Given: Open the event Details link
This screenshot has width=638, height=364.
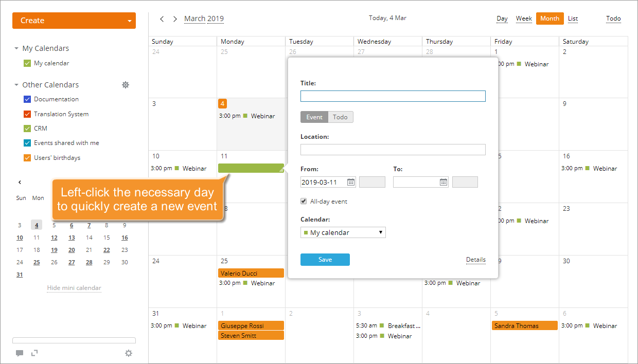Looking at the screenshot, I should (475, 260).
